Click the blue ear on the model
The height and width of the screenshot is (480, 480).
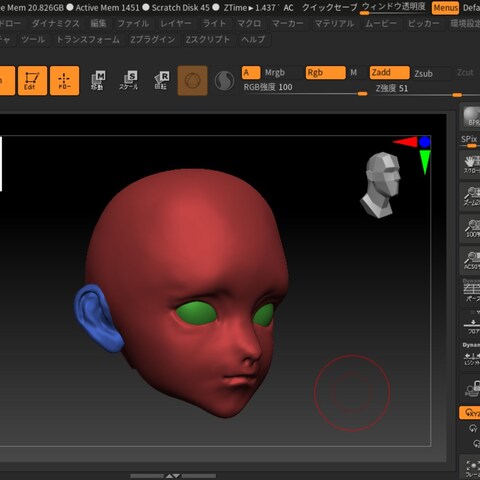click(x=97, y=318)
